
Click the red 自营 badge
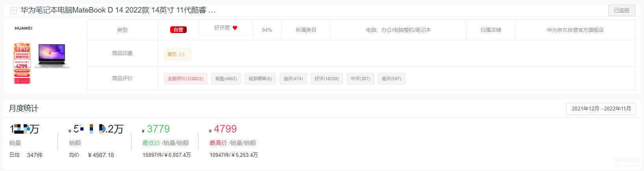point(178,30)
